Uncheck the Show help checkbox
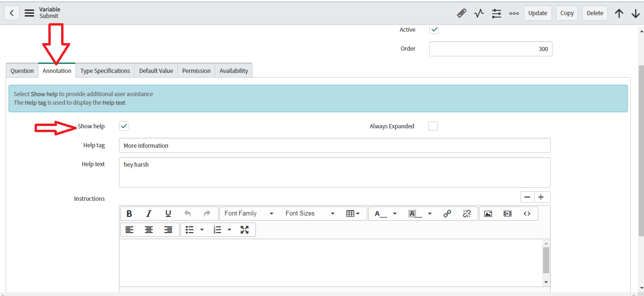Screen dimensions: 644x296 124,126
